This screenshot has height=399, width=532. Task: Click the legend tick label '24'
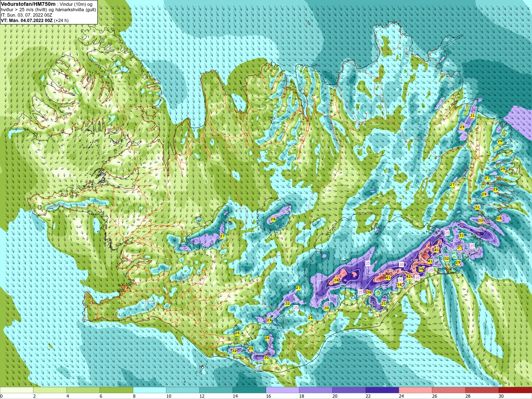[402, 397]
